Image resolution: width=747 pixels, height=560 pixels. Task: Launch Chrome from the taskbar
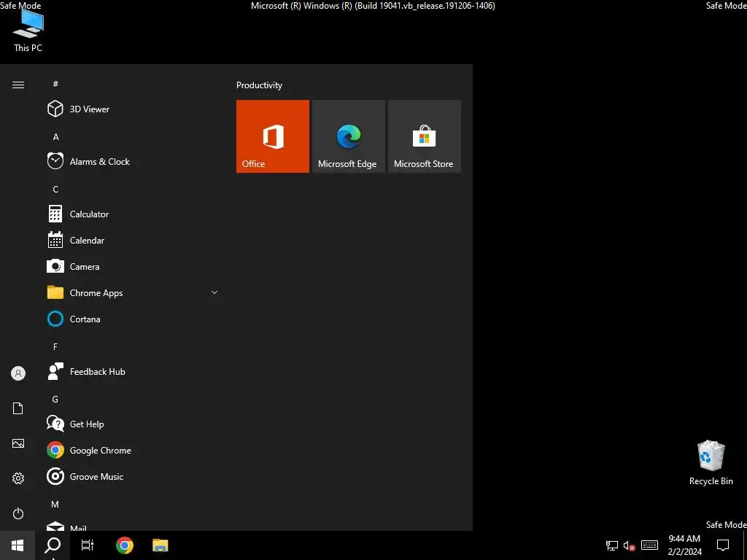[125, 545]
